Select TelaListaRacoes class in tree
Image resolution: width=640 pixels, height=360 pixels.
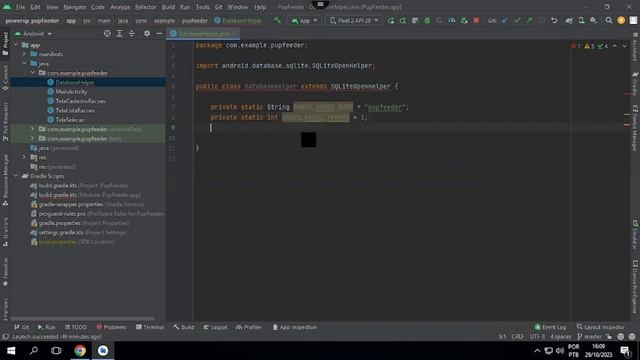[x=75, y=111]
